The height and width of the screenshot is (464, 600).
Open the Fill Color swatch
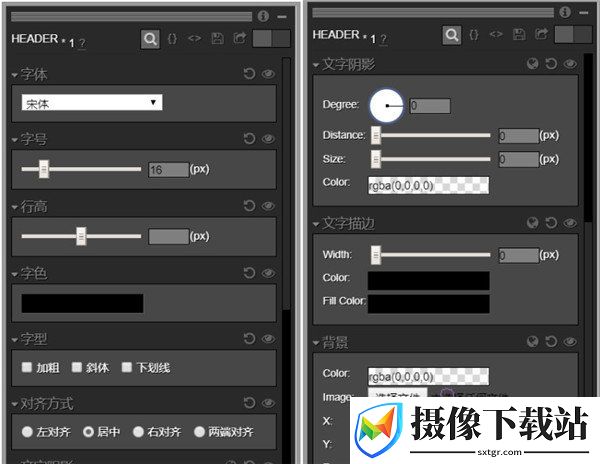[429, 304]
